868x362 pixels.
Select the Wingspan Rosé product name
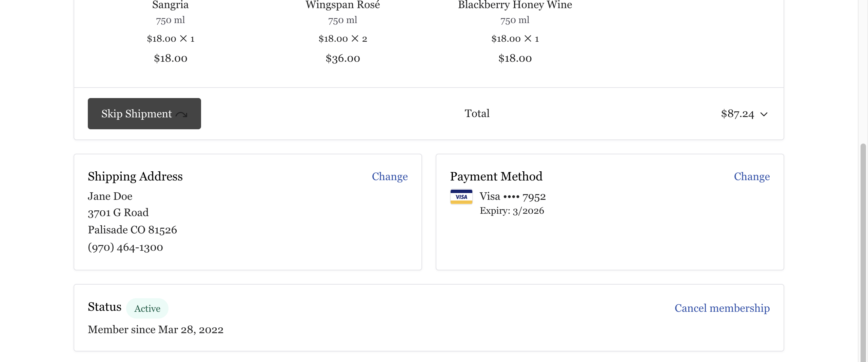pos(342,5)
